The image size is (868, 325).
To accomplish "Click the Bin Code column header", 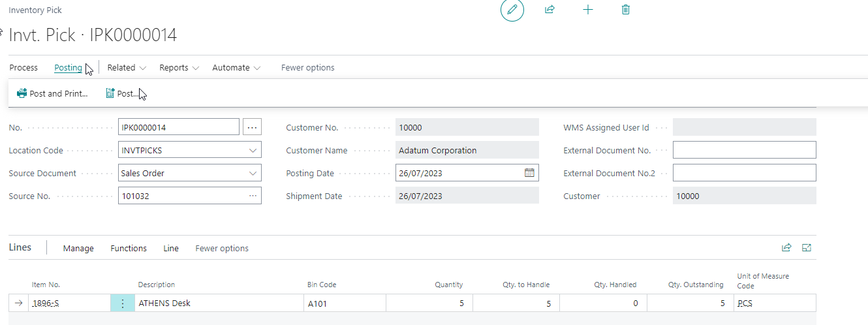I will 322,285.
